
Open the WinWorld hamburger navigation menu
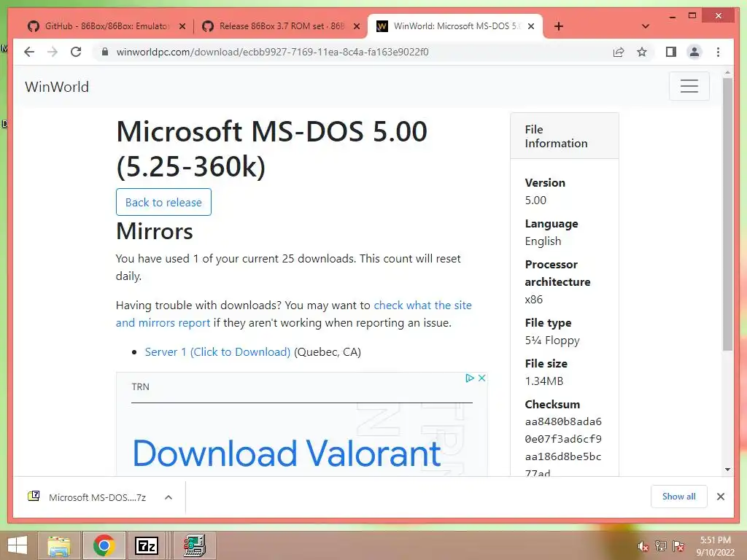[x=689, y=86]
